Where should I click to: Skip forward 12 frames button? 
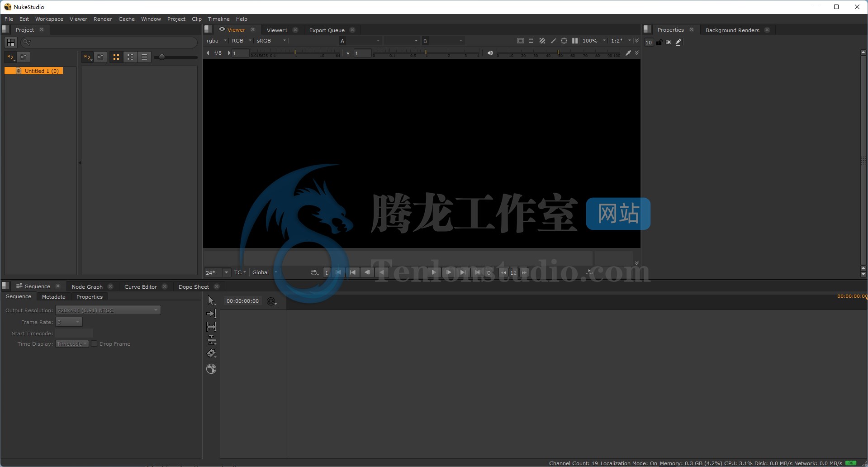524,272
